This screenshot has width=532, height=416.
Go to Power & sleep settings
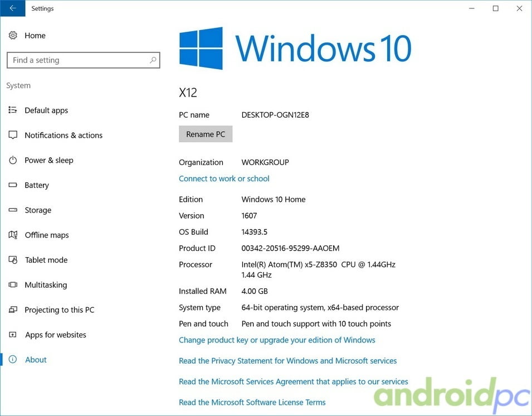[49, 160]
